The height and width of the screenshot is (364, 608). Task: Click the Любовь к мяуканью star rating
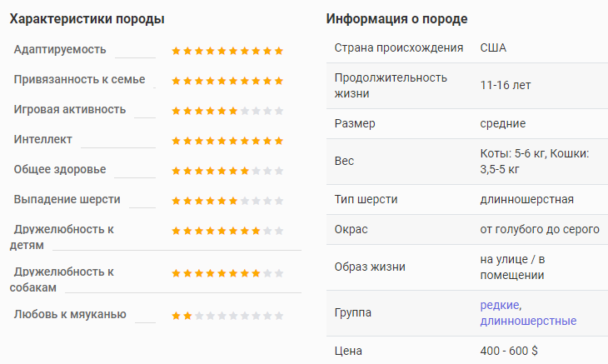[x=227, y=316]
